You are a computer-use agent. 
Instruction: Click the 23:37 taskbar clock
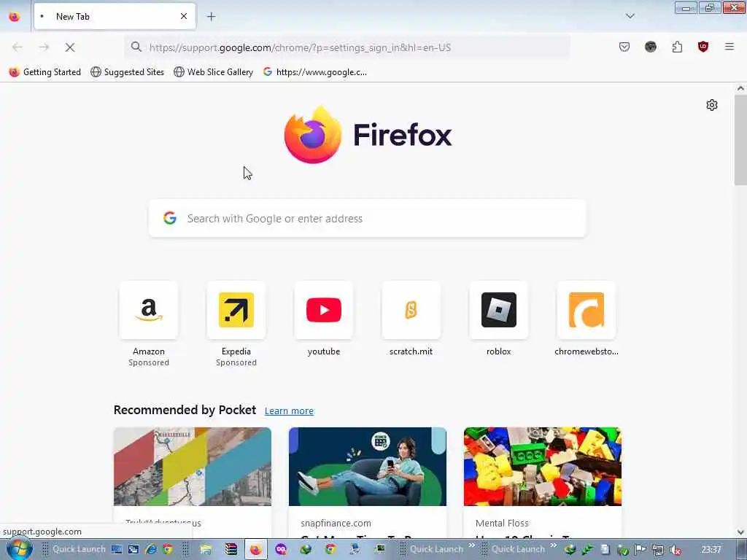click(711, 550)
